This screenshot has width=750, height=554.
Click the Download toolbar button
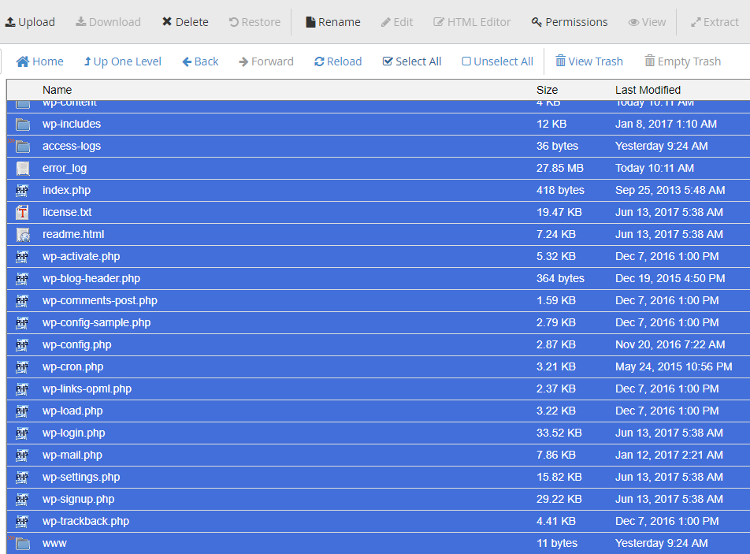point(108,22)
